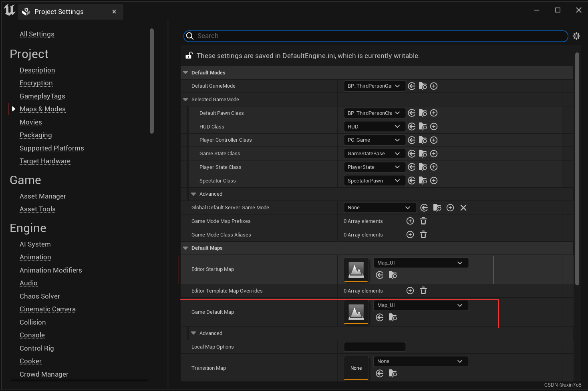Viewport: 588px width, 391px height.
Task: Use selected asset for Default Pawn Class
Action: pyautogui.click(x=412, y=113)
